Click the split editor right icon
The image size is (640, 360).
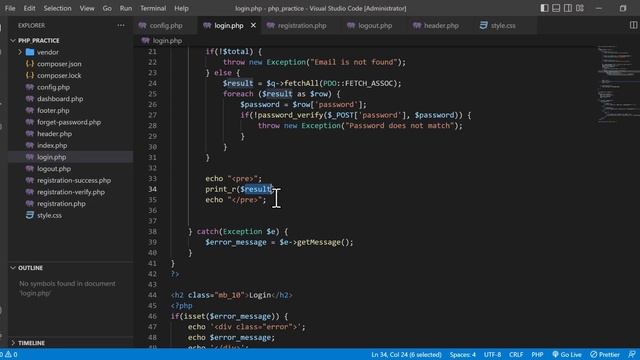click(633, 25)
